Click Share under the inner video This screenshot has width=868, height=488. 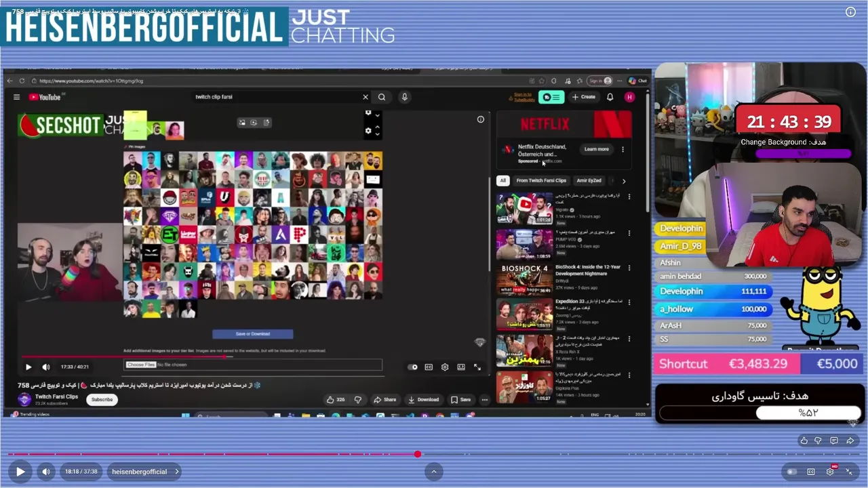(x=385, y=399)
